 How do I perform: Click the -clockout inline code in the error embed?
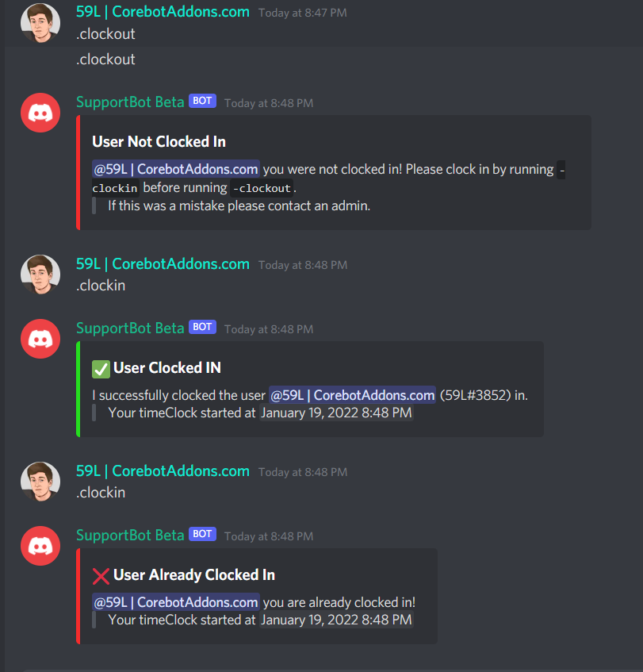click(x=262, y=188)
